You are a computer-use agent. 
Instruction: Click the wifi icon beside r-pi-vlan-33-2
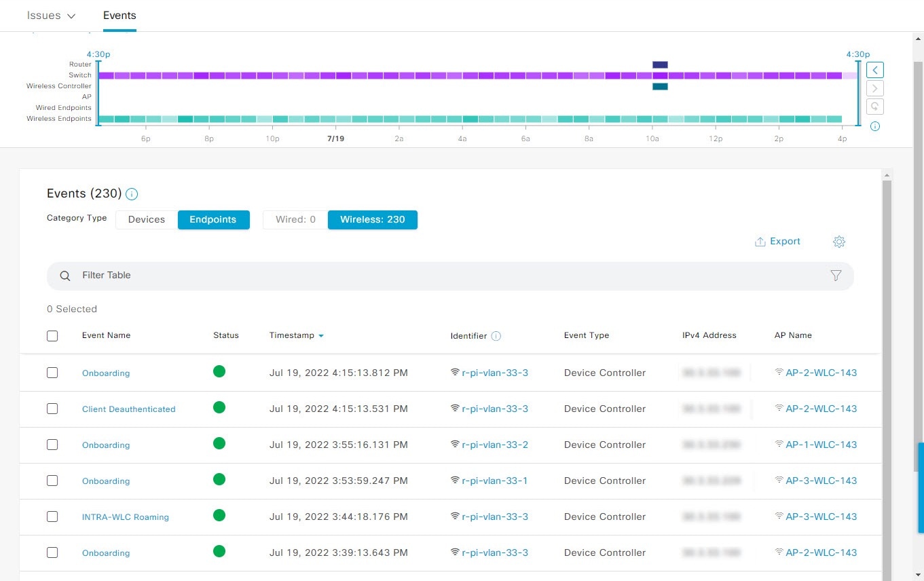(455, 445)
